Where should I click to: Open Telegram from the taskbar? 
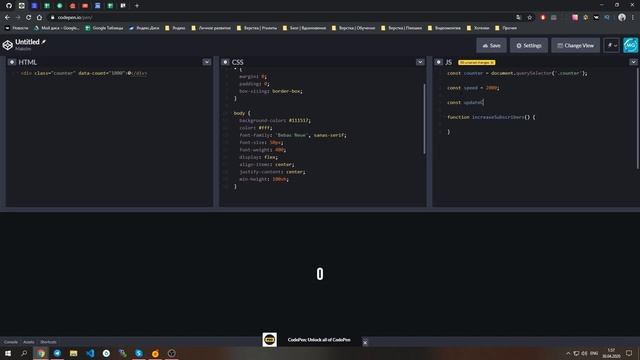coord(57,353)
